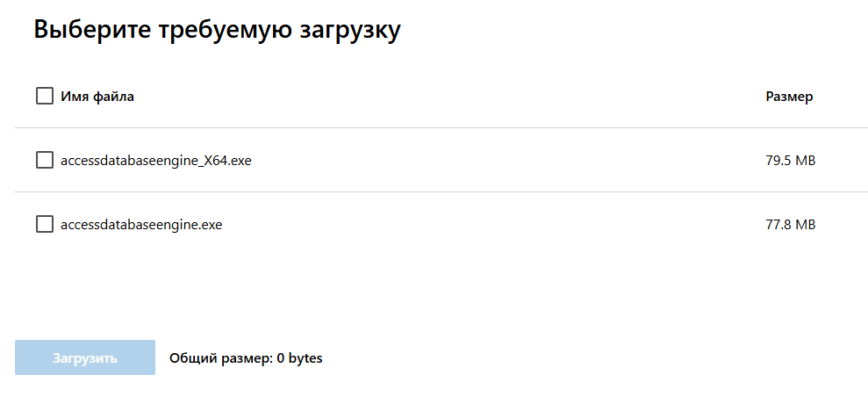Viewport: 868px width, 404px height.
Task: Click the 79.5 MB size value
Action: coord(790,161)
